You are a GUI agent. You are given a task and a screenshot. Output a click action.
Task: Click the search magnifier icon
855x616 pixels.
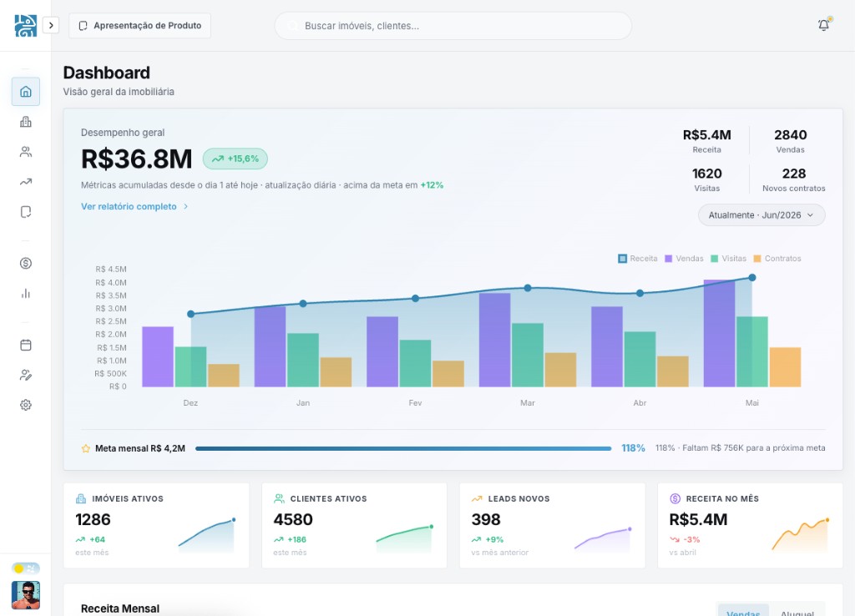pyautogui.click(x=293, y=26)
